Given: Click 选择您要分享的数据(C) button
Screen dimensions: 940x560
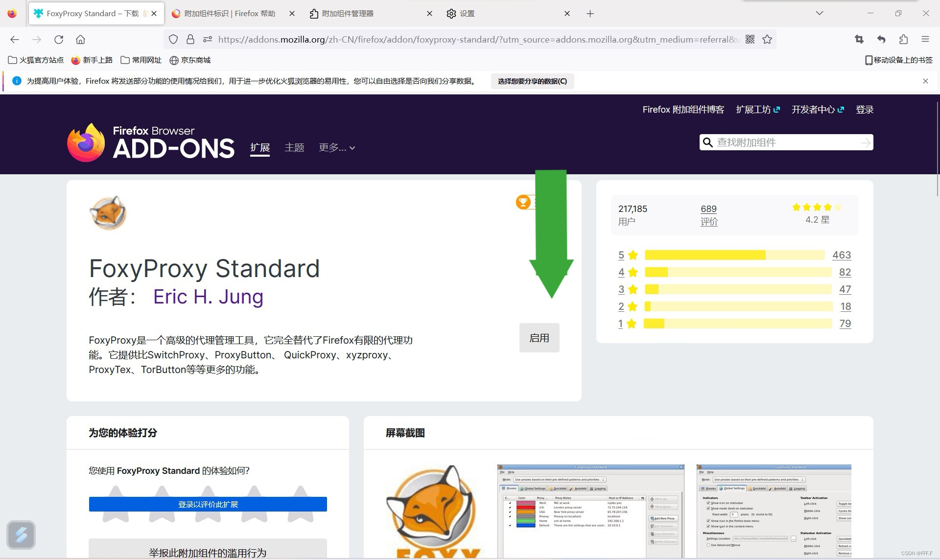Looking at the screenshot, I should click(x=532, y=81).
